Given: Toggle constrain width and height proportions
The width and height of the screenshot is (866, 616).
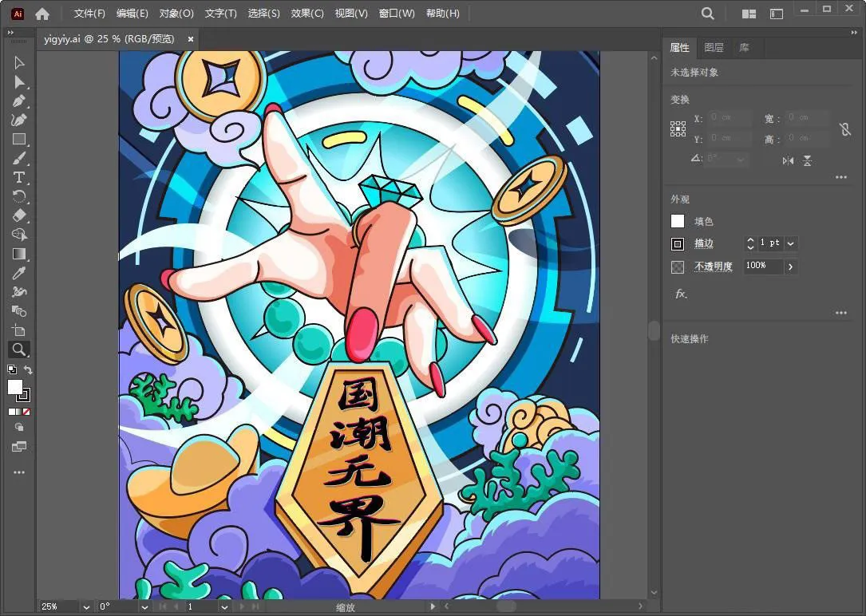Looking at the screenshot, I should pyautogui.click(x=844, y=129).
